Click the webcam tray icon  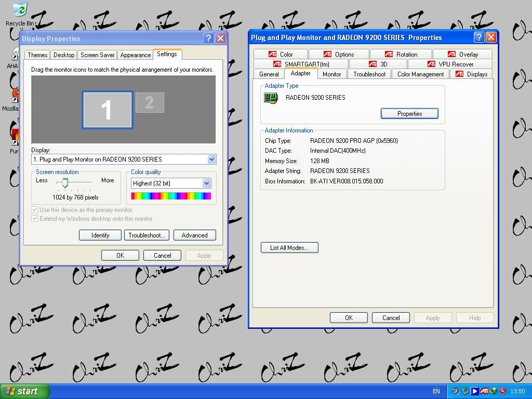click(456, 391)
